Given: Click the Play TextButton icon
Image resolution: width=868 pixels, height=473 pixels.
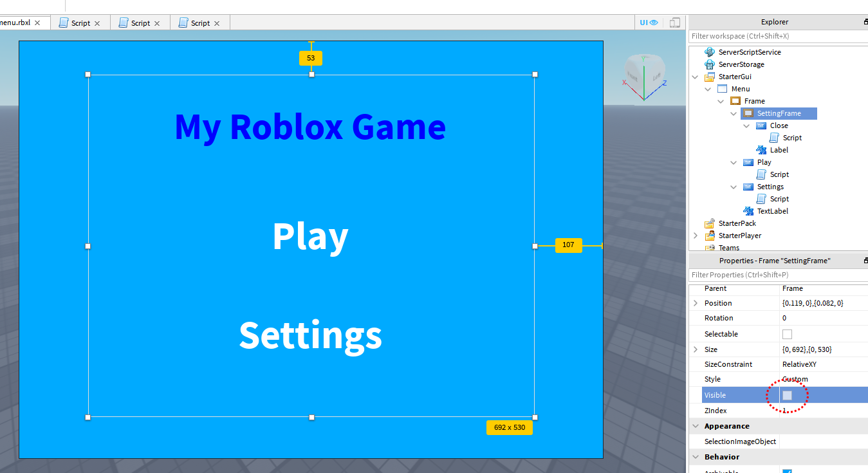Looking at the screenshot, I should click(x=748, y=162).
